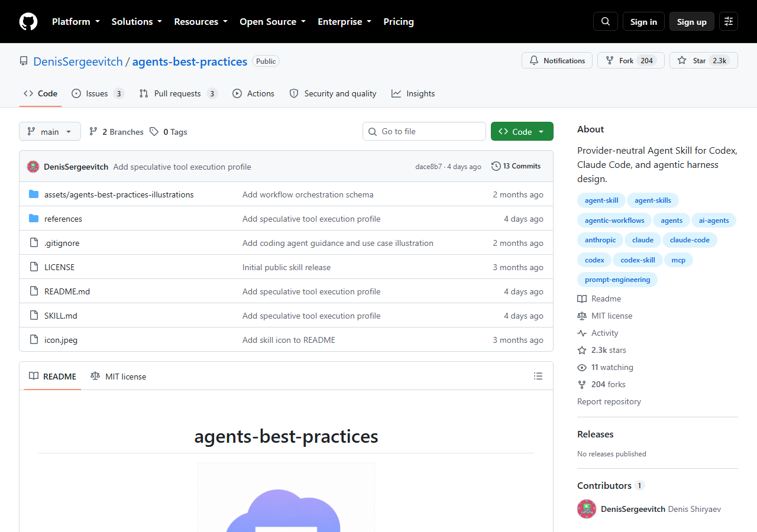Open the 'Initial public skill release' commit message
The image size is (757, 532).
286,267
